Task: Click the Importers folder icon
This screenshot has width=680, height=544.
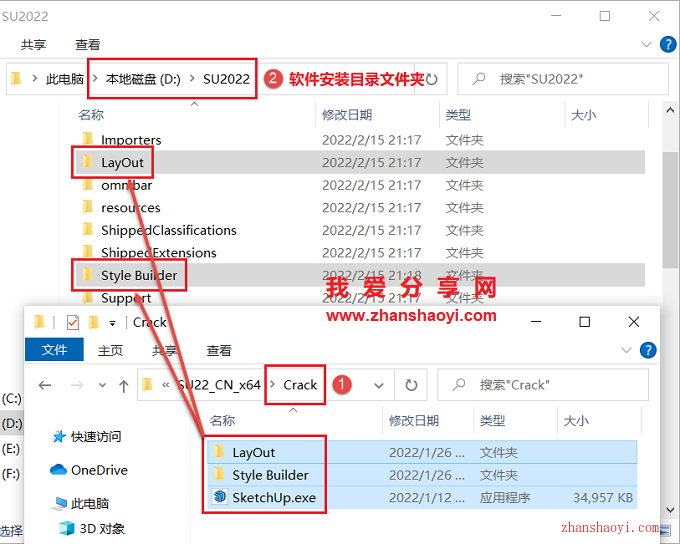Action: click(88, 139)
